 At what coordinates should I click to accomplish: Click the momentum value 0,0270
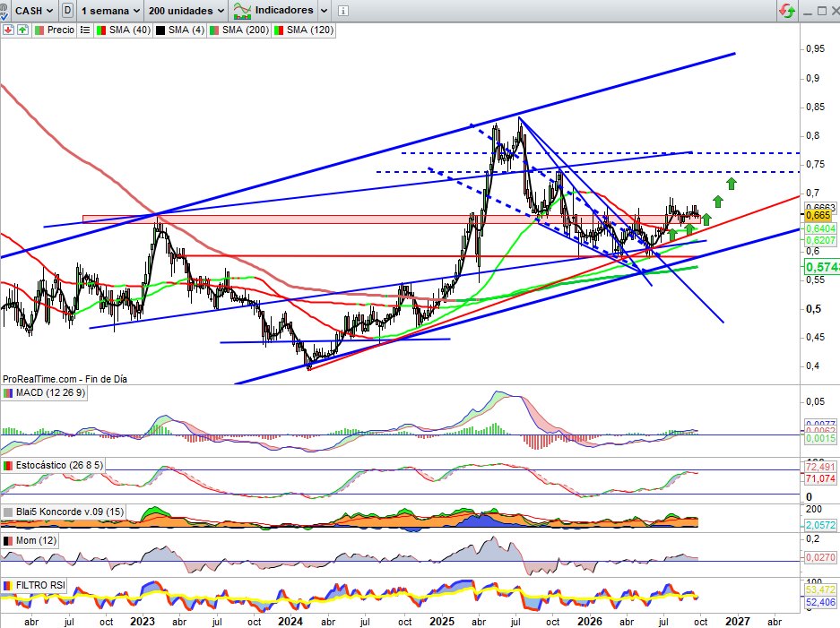pos(820,557)
